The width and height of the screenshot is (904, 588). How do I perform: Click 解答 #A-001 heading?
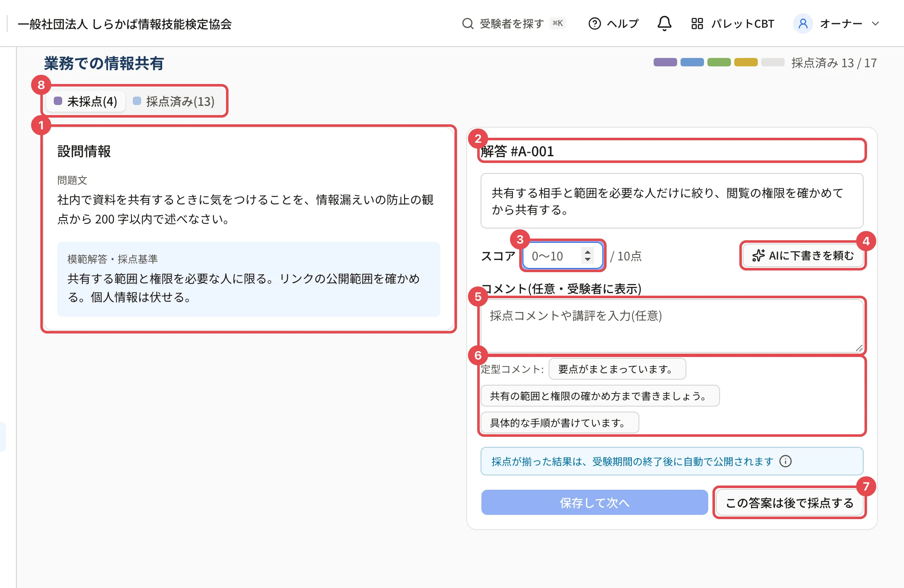pos(517,151)
